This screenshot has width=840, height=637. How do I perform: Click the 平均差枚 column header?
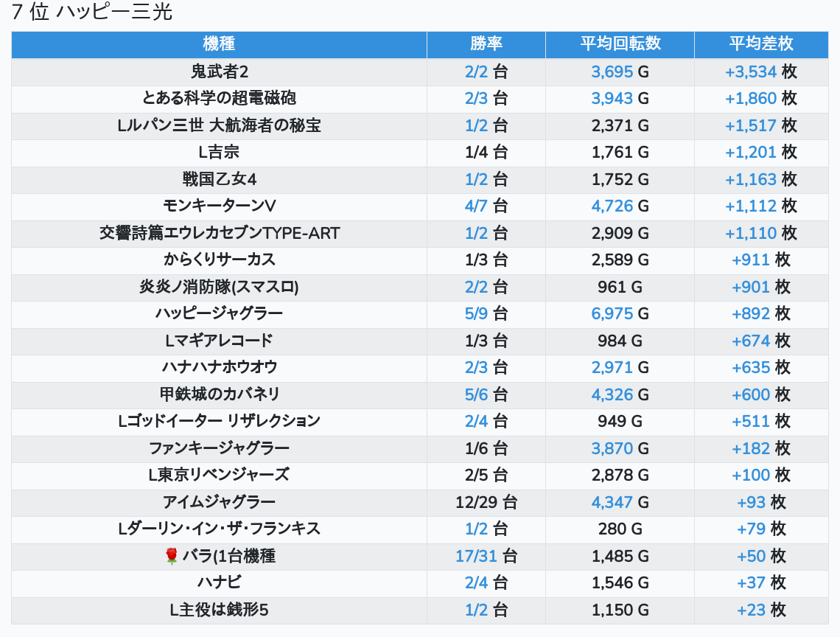(760, 43)
